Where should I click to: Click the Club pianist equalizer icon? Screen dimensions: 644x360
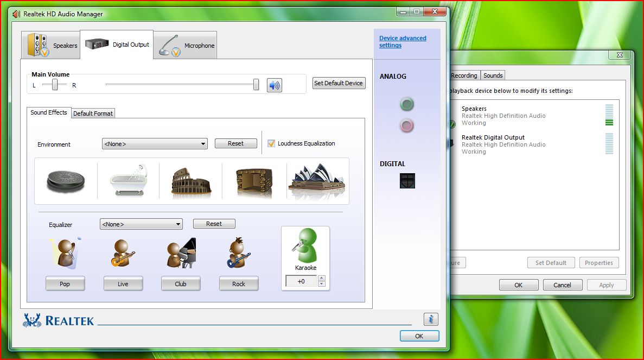click(x=181, y=252)
